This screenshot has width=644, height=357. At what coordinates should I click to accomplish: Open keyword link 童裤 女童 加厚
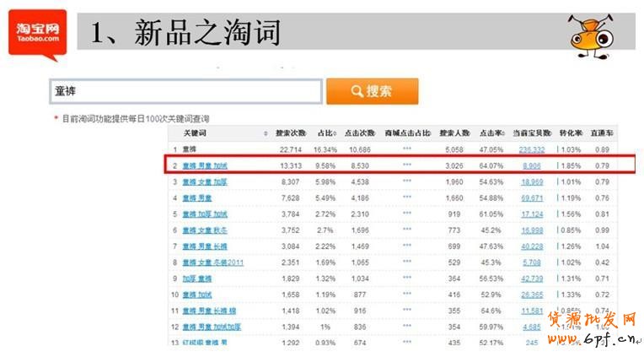click(x=205, y=181)
